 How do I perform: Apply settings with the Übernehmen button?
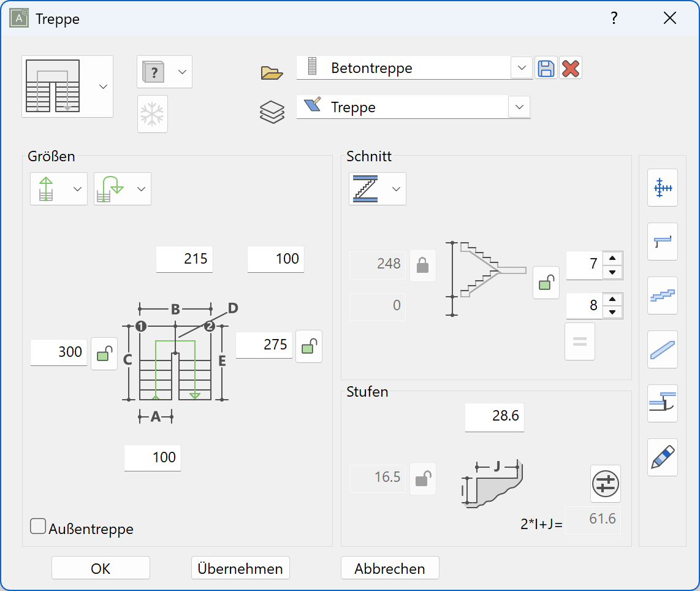pos(240,568)
